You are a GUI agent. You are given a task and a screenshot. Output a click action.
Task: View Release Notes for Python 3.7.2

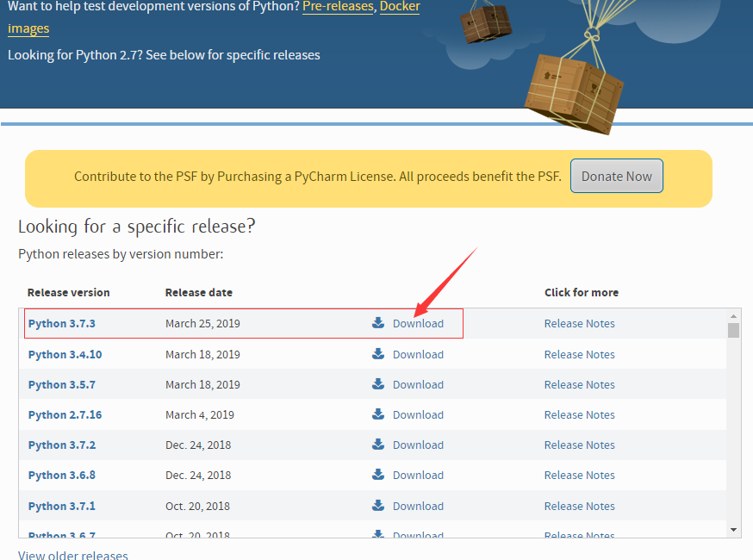(580, 445)
